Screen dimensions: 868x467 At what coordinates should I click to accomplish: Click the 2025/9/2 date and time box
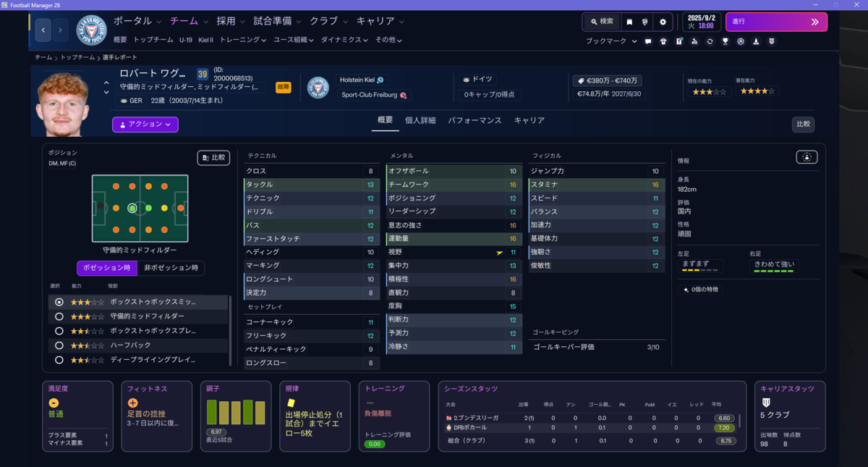click(700, 22)
